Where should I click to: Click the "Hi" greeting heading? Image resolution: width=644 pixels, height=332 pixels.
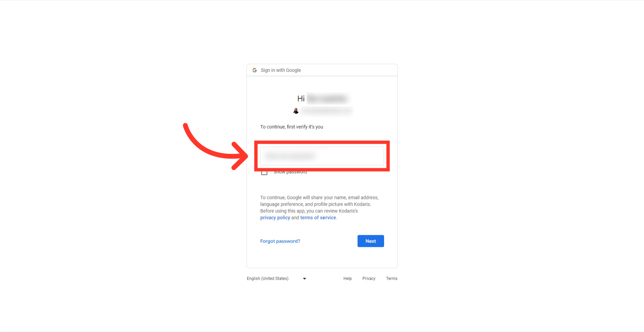click(301, 98)
